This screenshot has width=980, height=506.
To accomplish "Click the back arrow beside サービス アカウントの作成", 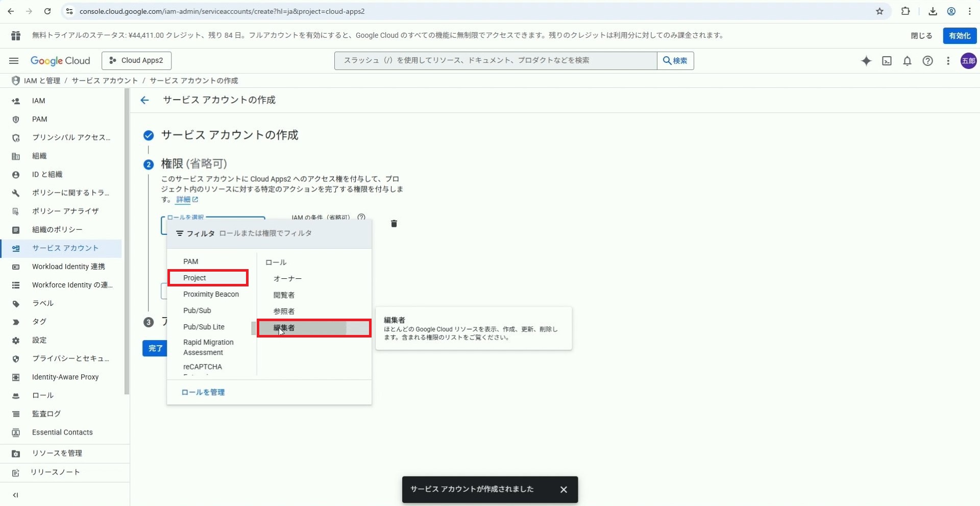I will point(145,100).
